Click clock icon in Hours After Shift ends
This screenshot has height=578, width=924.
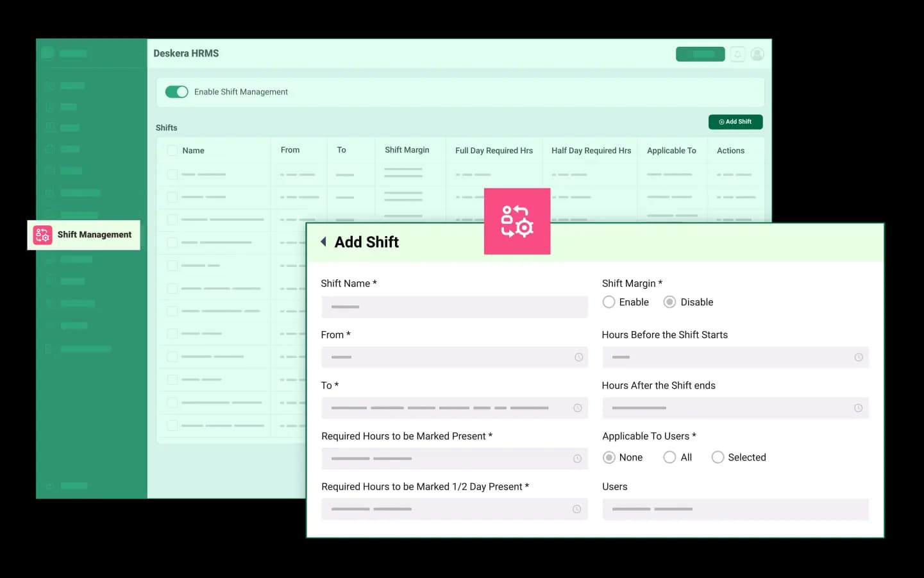(859, 408)
